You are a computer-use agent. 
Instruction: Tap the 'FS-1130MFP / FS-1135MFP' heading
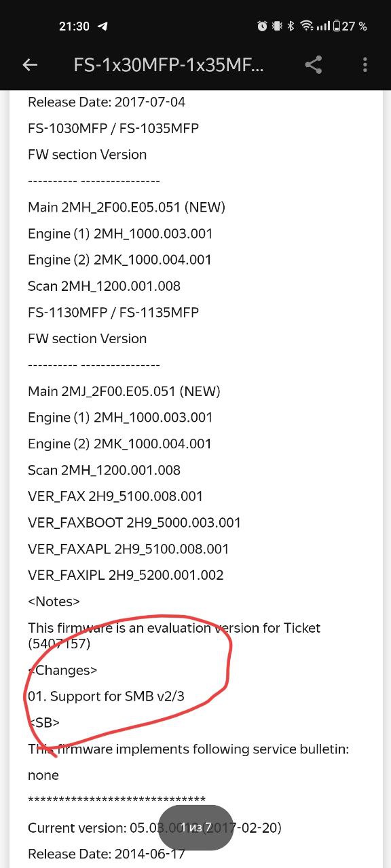coord(113,313)
